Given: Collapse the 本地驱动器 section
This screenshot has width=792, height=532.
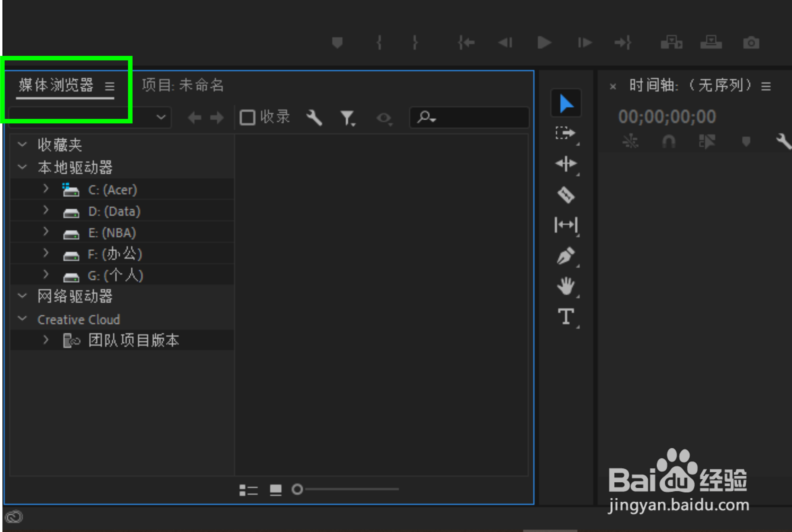Looking at the screenshot, I should point(23,167).
